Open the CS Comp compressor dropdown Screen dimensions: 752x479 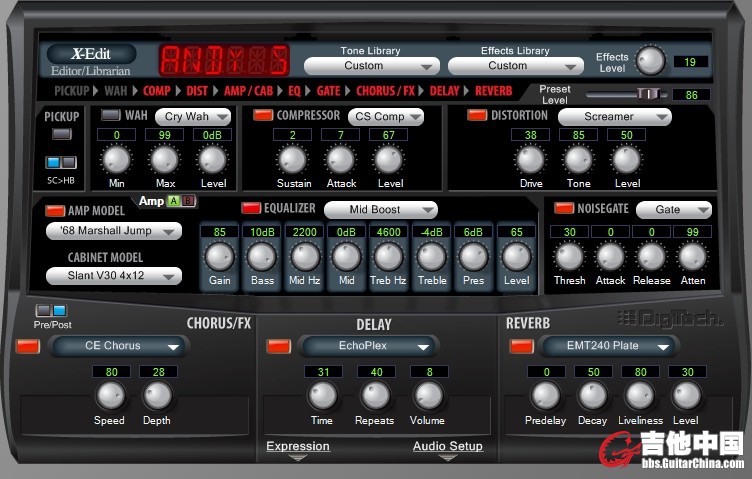(x=386, y=117)
